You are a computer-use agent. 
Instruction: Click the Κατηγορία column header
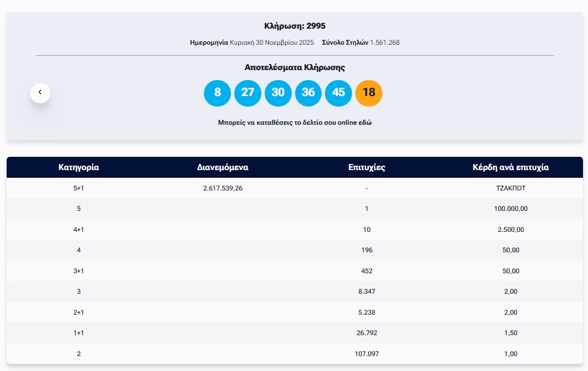(x=78, y=167)
